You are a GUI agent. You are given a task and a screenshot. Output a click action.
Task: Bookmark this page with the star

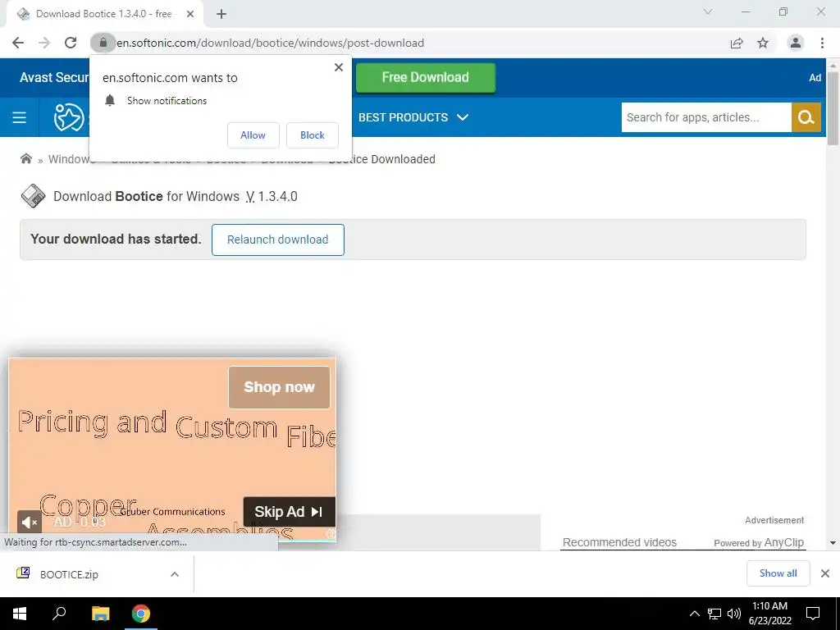[763, 43]
